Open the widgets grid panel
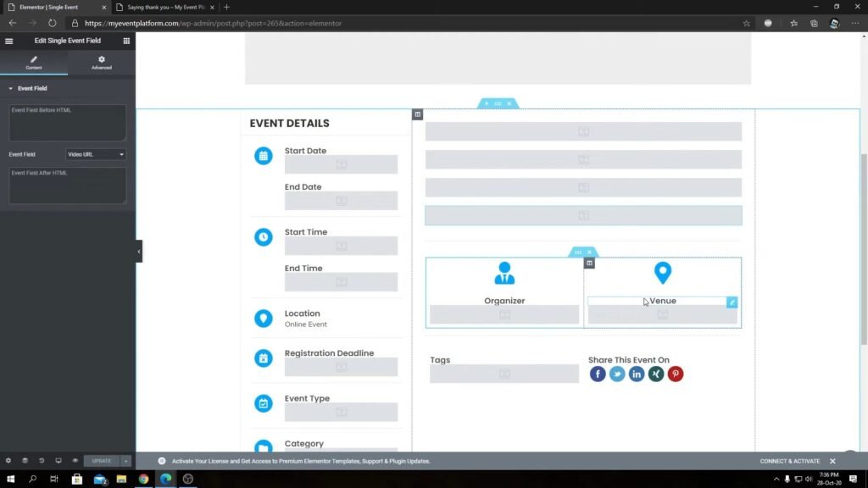The width and height of the screenshot is (868, 488). (x=126, y=41)
